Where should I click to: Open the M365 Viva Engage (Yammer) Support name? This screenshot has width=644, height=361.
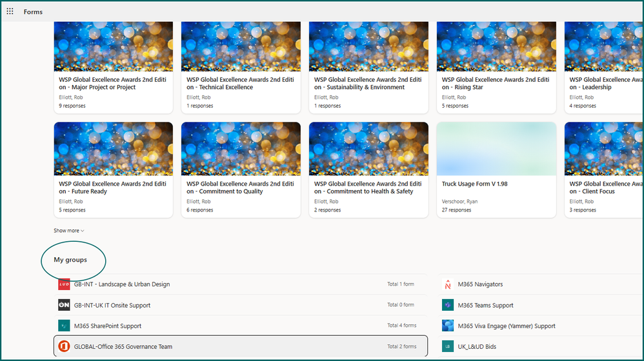(507, 326)
